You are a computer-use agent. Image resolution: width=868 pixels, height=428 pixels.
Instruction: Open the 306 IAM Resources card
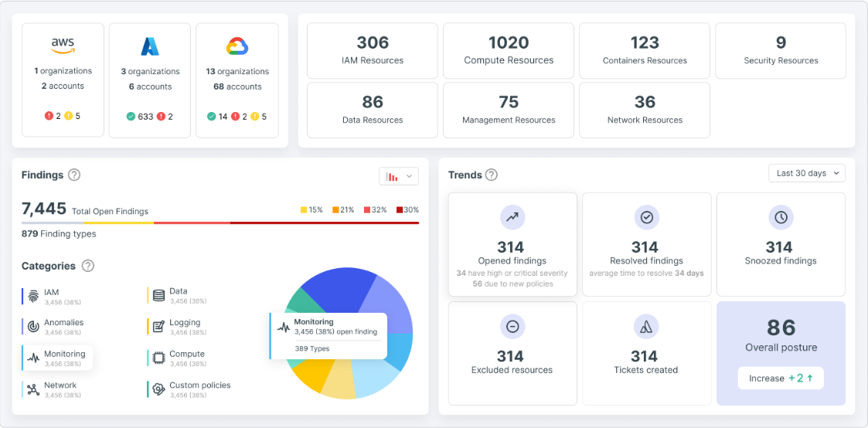click(373, 50)
